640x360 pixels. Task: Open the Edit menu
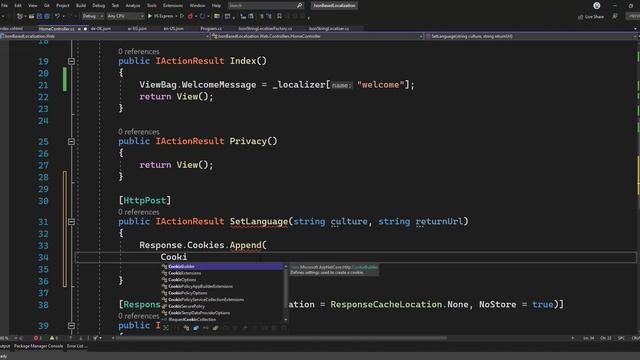(x=18, y=6)
